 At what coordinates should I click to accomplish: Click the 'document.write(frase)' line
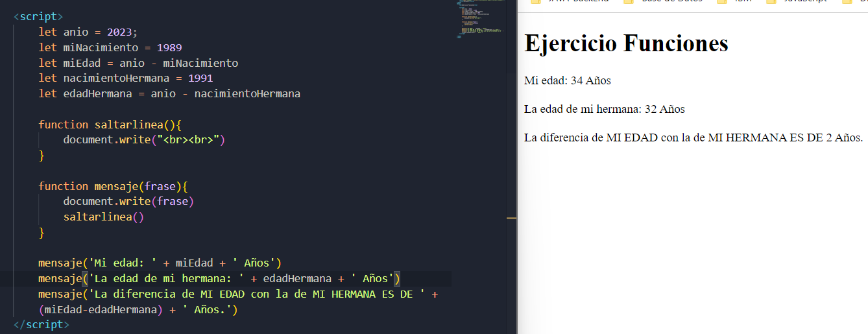(x=128, y=202)
